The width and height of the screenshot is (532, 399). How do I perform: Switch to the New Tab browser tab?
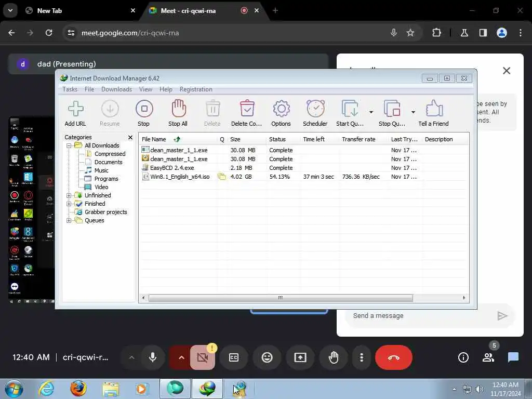pyautogui.click(x=81, y=10)
